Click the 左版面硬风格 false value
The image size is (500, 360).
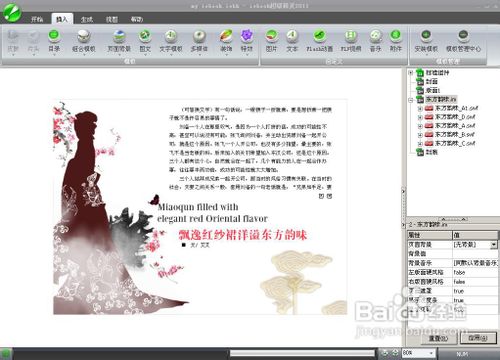pyautogui.click(x=475, y=272)
